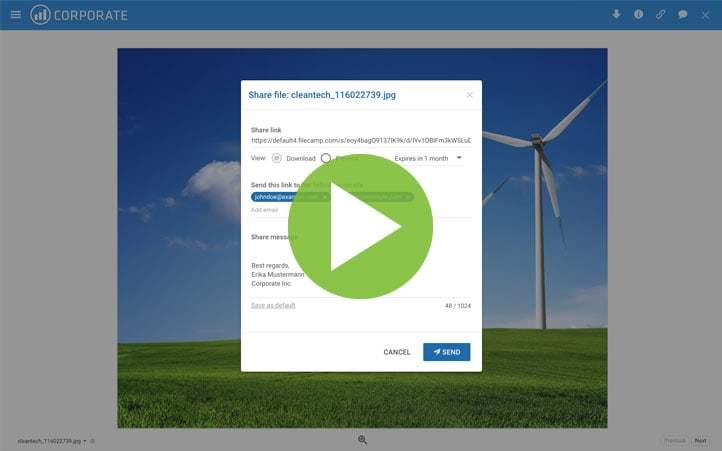Click the Add email field

pos(361,210)
